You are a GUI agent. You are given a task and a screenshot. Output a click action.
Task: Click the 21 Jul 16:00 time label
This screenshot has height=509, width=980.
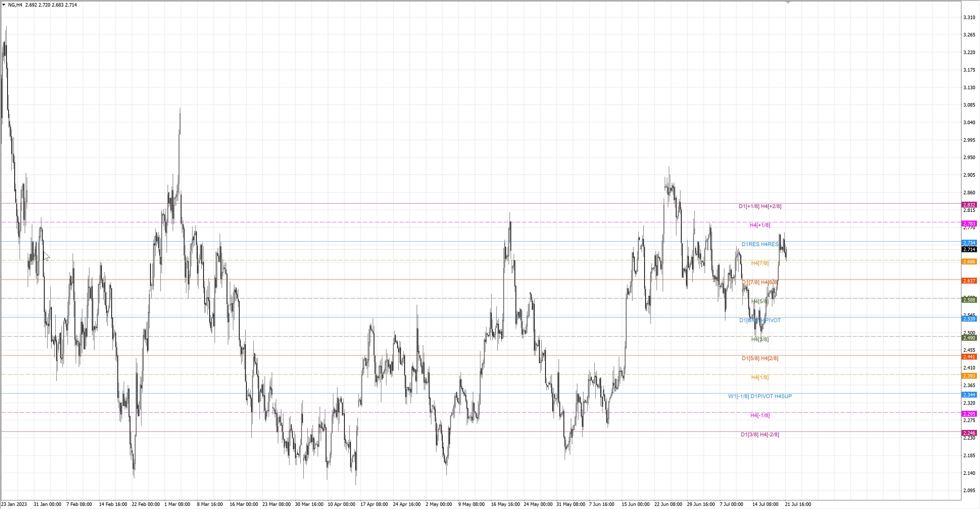click(x=798, y=504)
